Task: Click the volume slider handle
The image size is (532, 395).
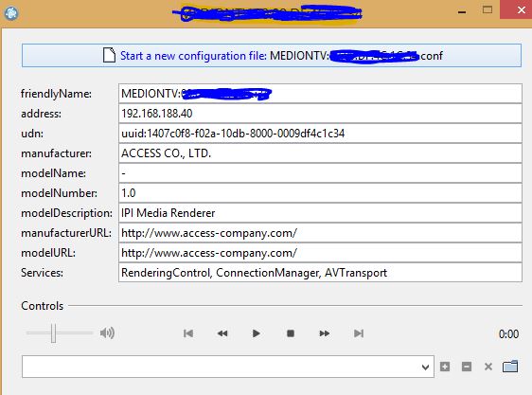Action: (x=53, y=333)
